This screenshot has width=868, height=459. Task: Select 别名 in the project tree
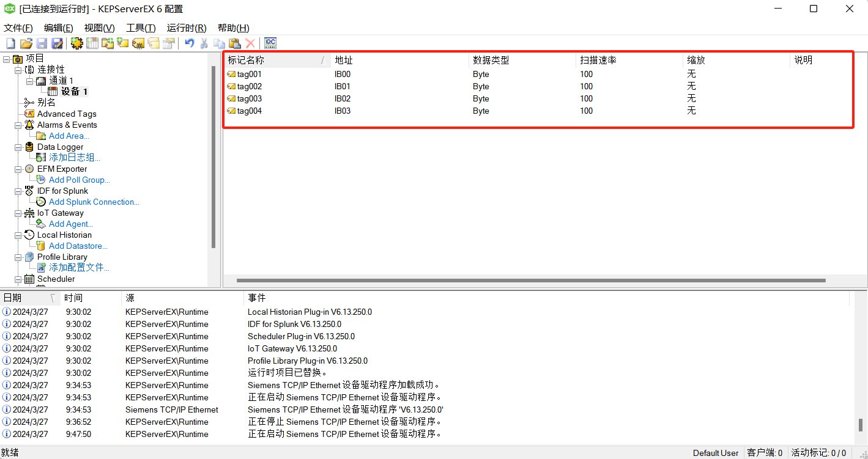coord(46,103)
